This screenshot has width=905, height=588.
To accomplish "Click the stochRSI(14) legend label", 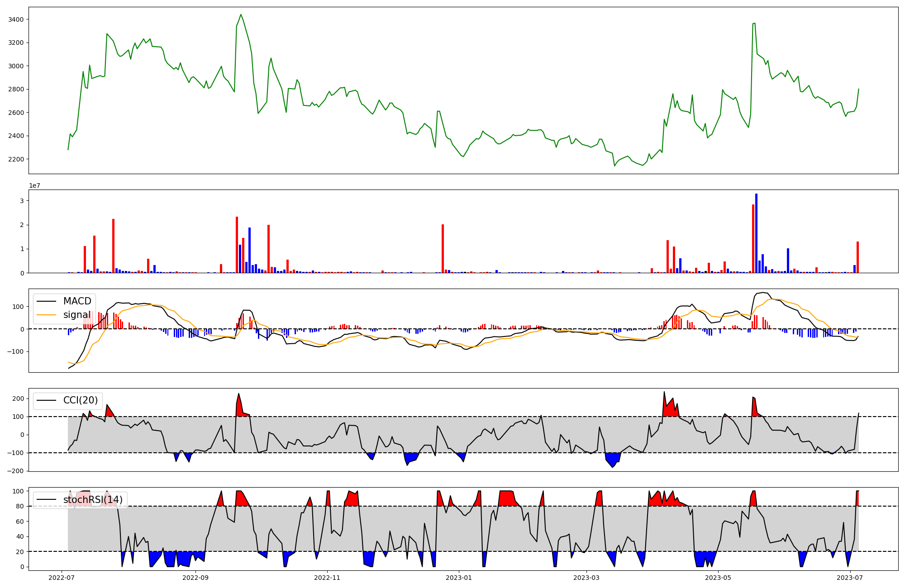I will click(93, 500).
